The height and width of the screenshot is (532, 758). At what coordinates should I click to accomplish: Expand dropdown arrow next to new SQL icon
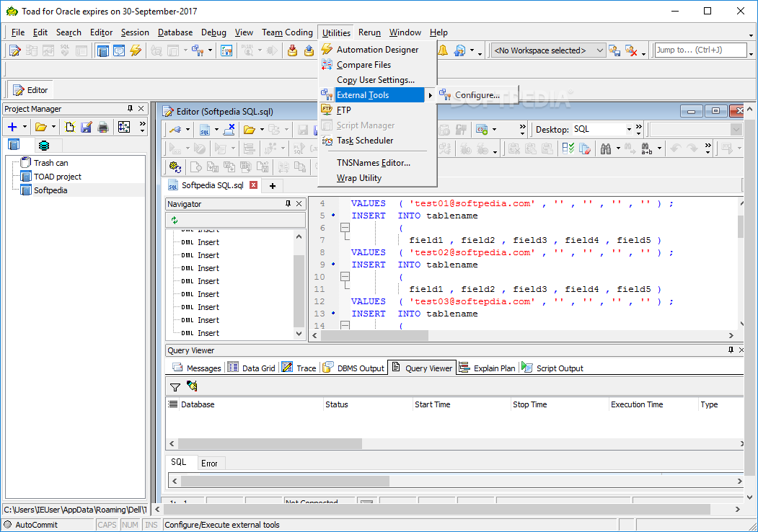point(216,130)
